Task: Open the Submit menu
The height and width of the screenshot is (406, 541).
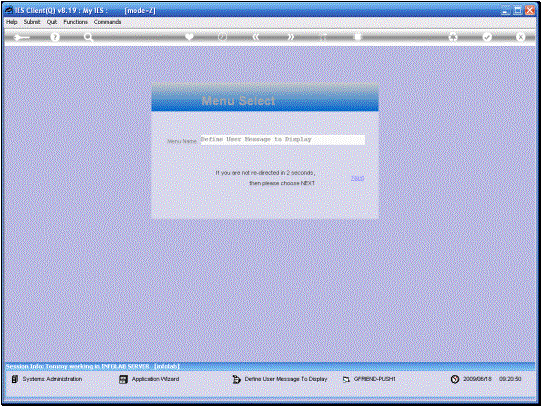Action: (x=32, y=22)
